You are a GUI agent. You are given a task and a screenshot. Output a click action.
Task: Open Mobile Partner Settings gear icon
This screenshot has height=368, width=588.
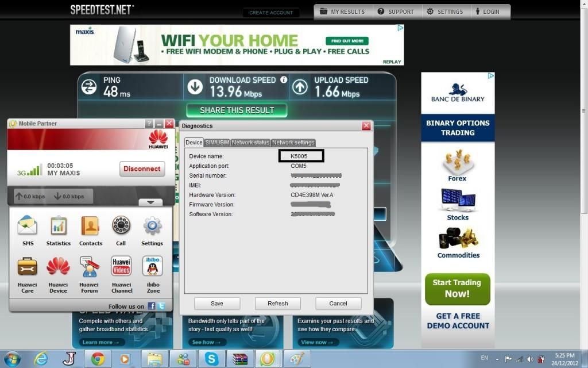coord(152,227)
